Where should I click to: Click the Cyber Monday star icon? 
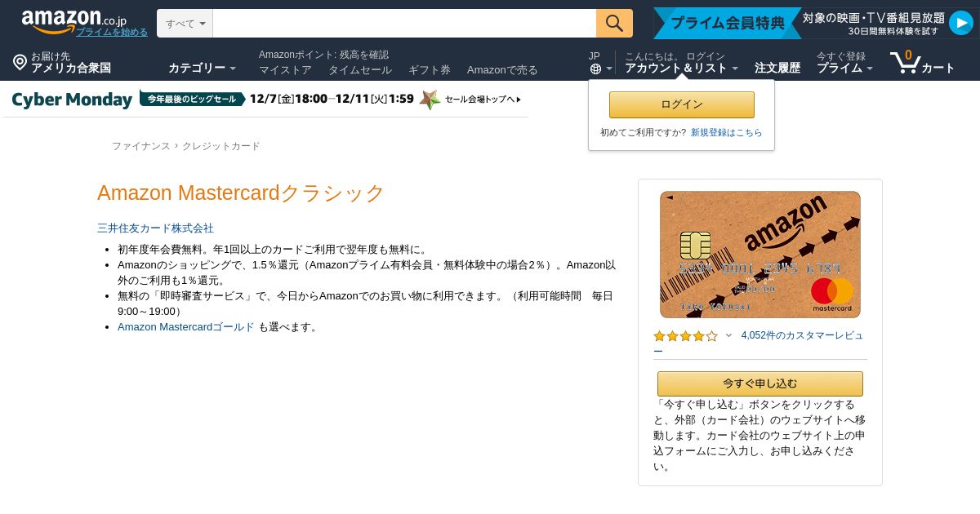(x=430, y=100)
